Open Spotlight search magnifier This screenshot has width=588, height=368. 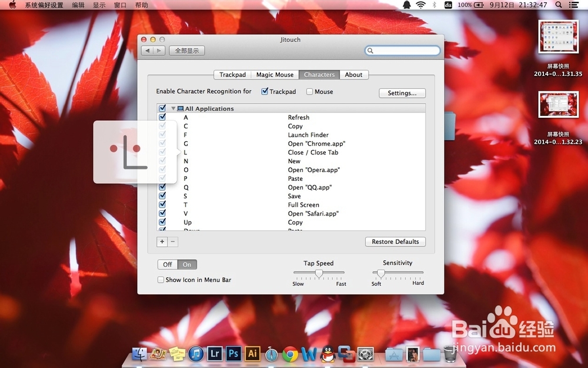(x=559, y=5)
